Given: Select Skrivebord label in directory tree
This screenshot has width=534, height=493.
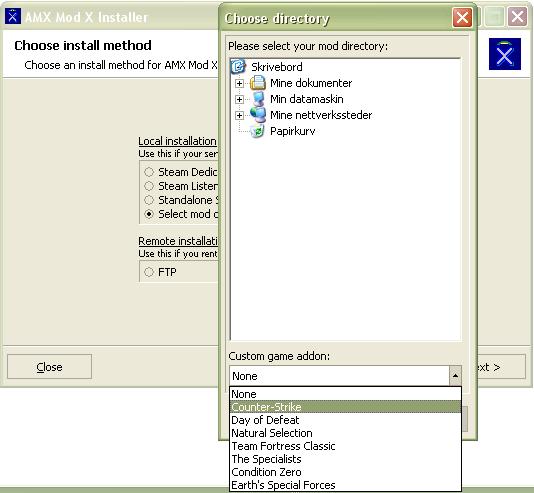Looking at the screenshot, I should [277, 67].
